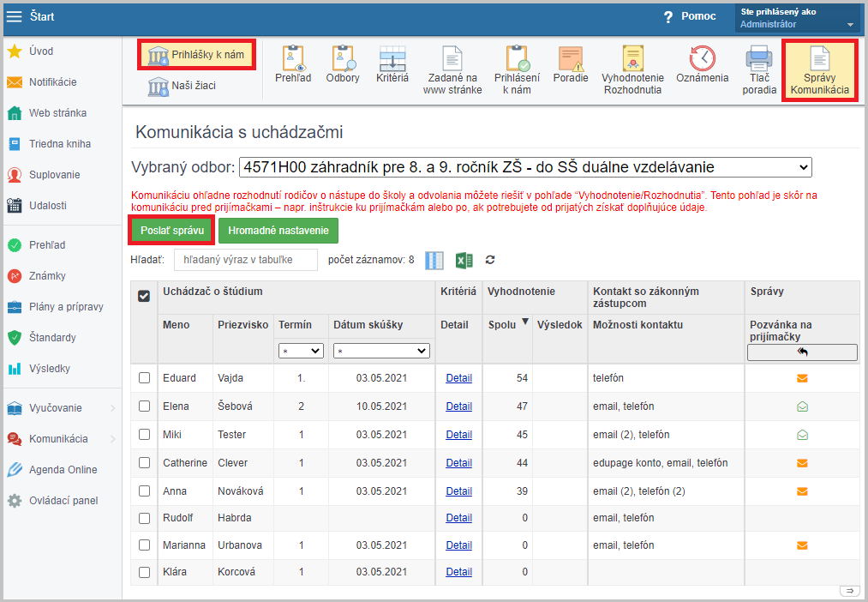The image size is (868, 602).
Task: Open Správy Komunikácia toolbar icon
Action: [x=819, y=70]
